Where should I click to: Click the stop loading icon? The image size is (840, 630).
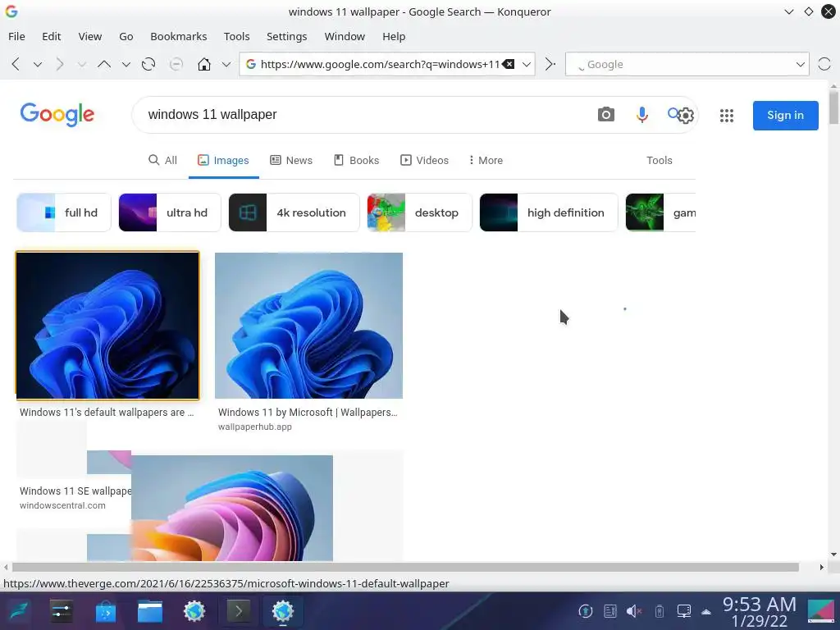(176, 64)
